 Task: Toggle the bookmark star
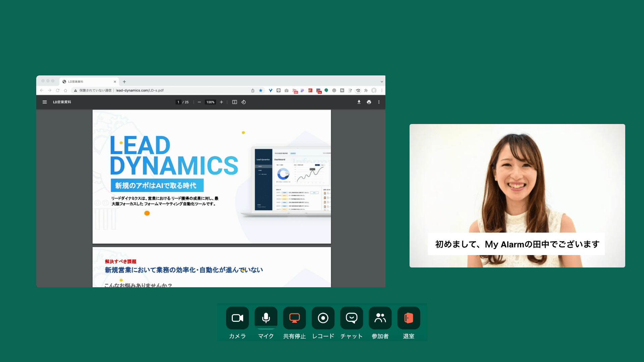tap(261, 90)
